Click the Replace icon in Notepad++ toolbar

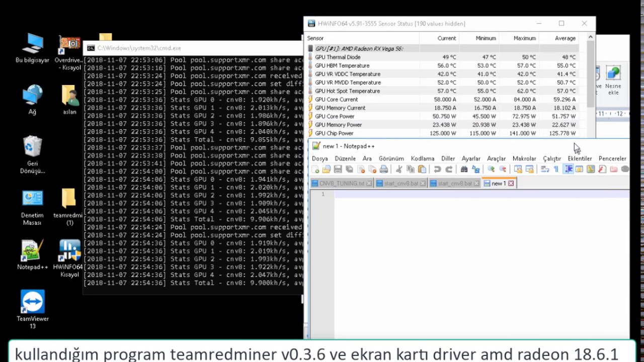tap(475, 169)
